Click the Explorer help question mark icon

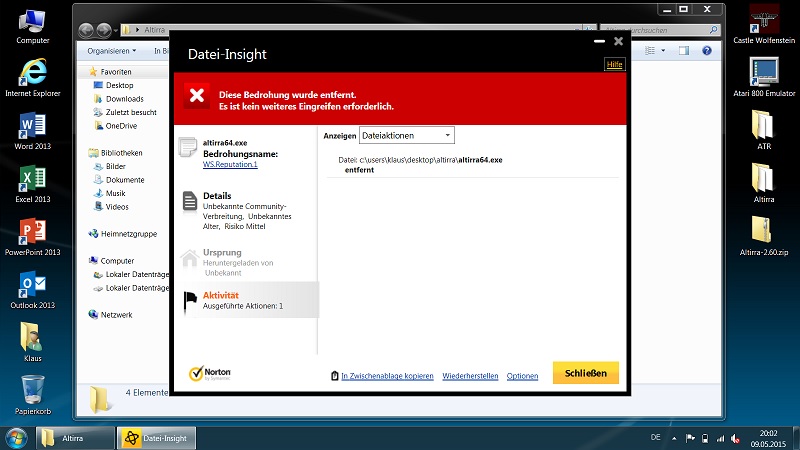click(x=707, y=51)
